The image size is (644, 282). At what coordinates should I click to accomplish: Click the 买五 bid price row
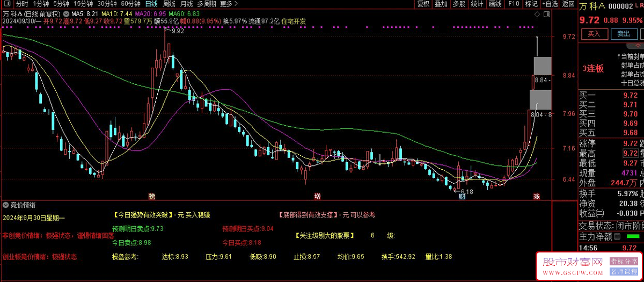[611, 133]
